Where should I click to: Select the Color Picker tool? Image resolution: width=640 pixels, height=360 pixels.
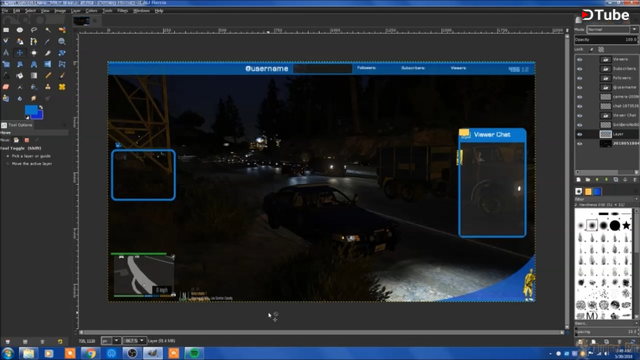point(48,41)
